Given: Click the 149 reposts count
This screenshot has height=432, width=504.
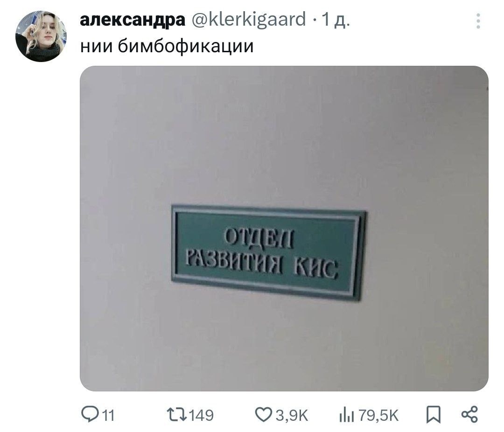Looking at the screenshot, I should pos(201,415).
